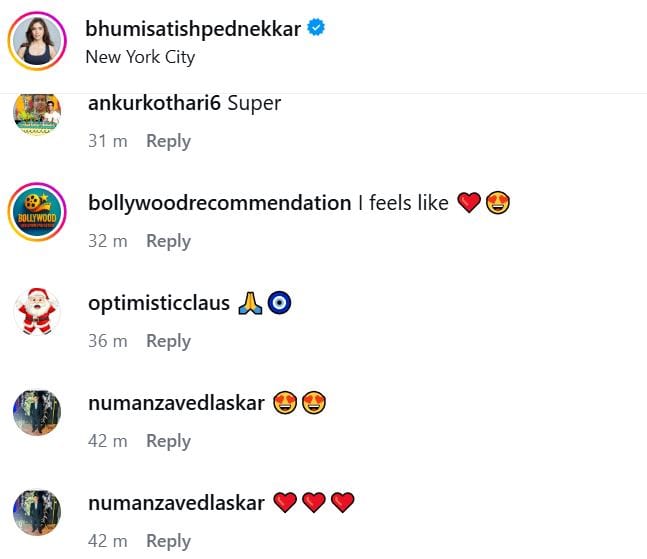Open numanzavedlaskar avatar beside heart-eyes comment
The image size is (647, 559).
[37, 411]
